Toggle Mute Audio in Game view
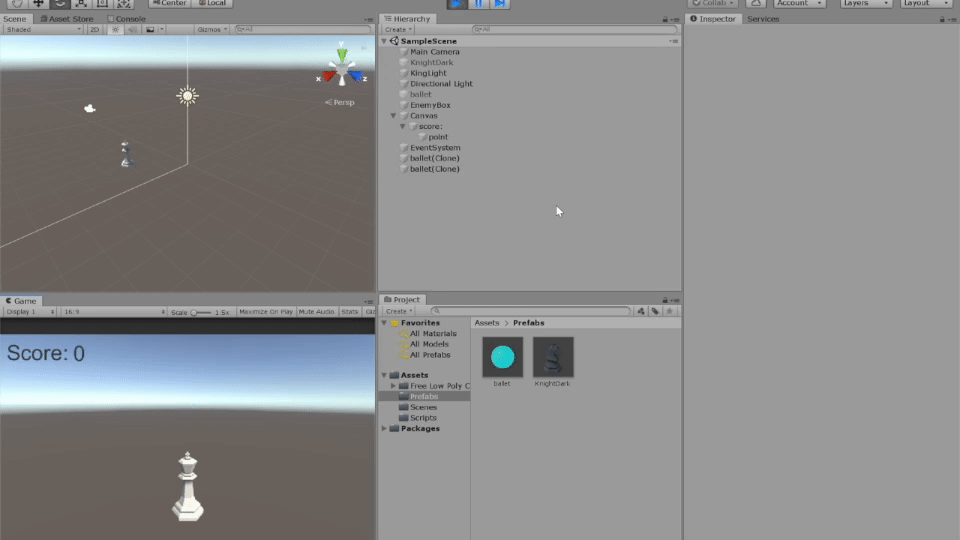 (316, 312)
